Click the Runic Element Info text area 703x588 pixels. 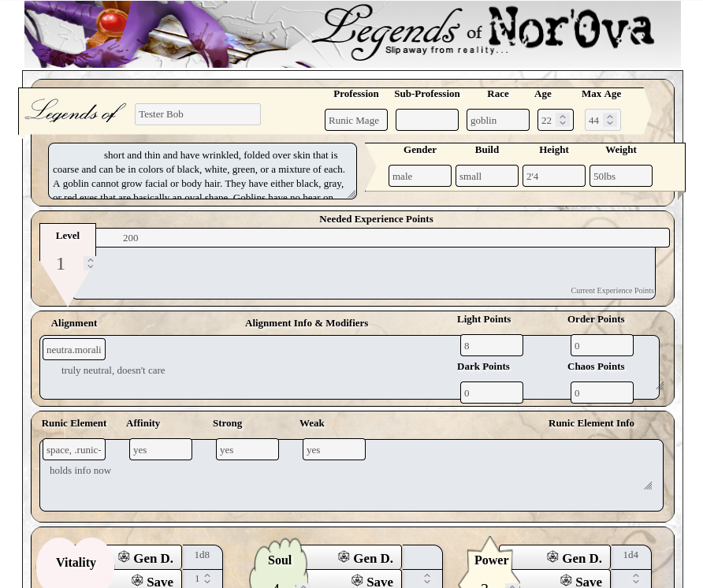[x=512, y=474]
